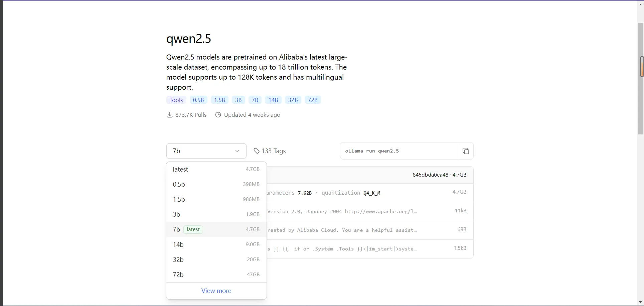Choose the 0.5b model from list

point(216,185)
